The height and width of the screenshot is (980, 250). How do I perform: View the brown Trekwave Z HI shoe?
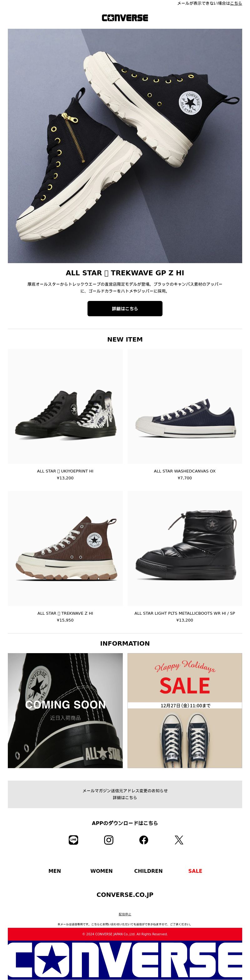[65, 548]
